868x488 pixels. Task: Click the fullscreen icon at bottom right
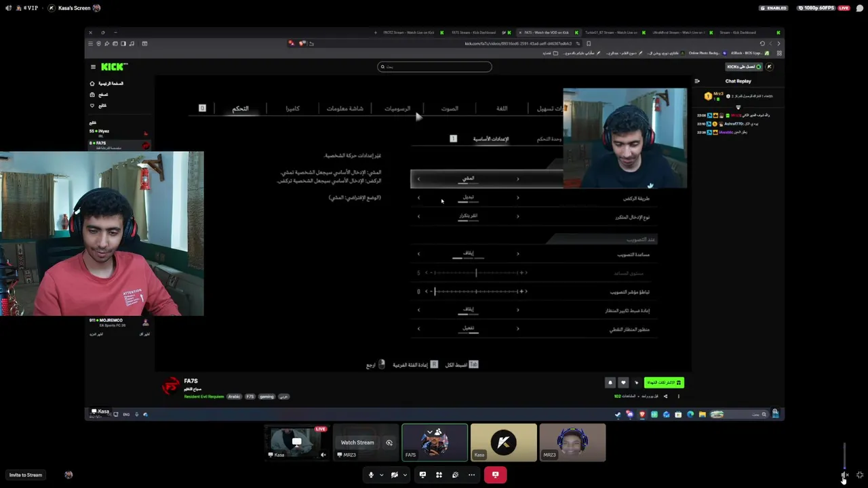860,475
